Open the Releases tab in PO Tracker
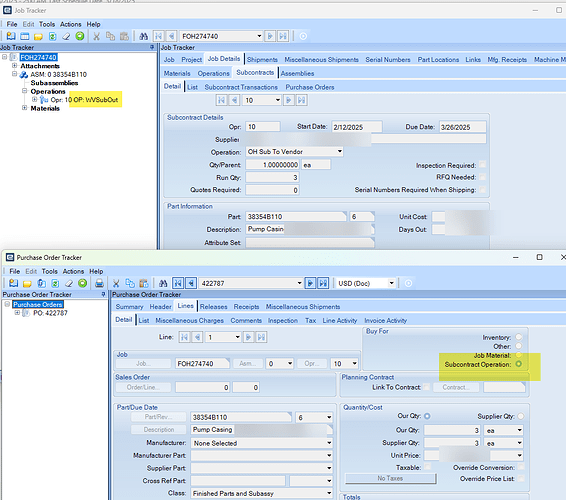 (214, 307)
